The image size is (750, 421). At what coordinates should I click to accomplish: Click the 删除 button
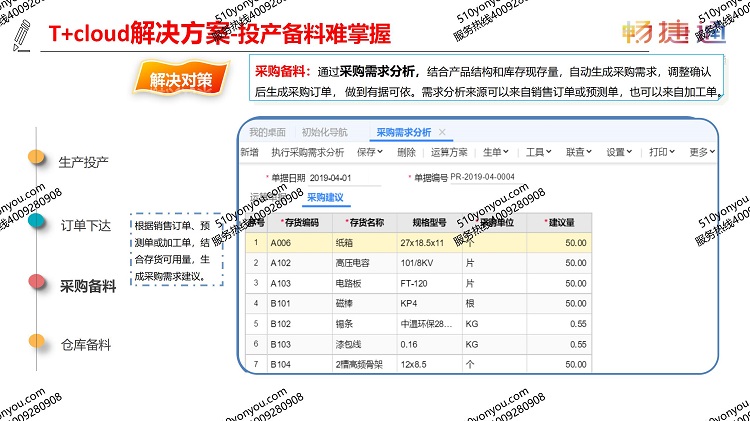tap(406, 153)
